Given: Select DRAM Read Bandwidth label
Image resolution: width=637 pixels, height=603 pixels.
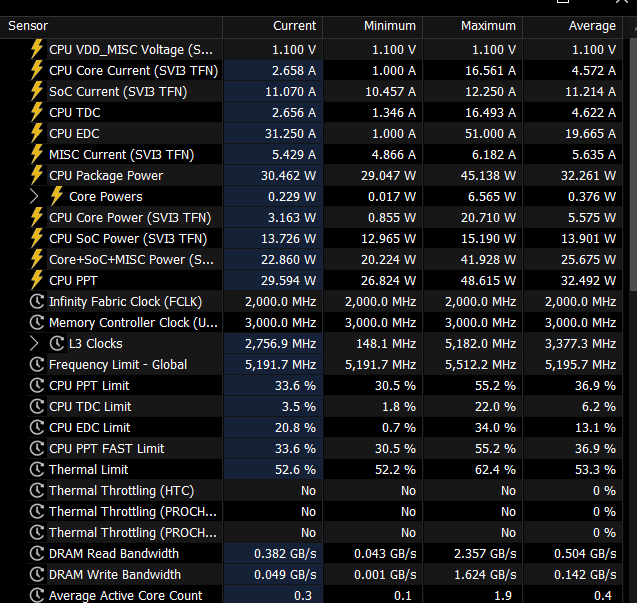Looking at the screenshot, I should pos(114,553).
